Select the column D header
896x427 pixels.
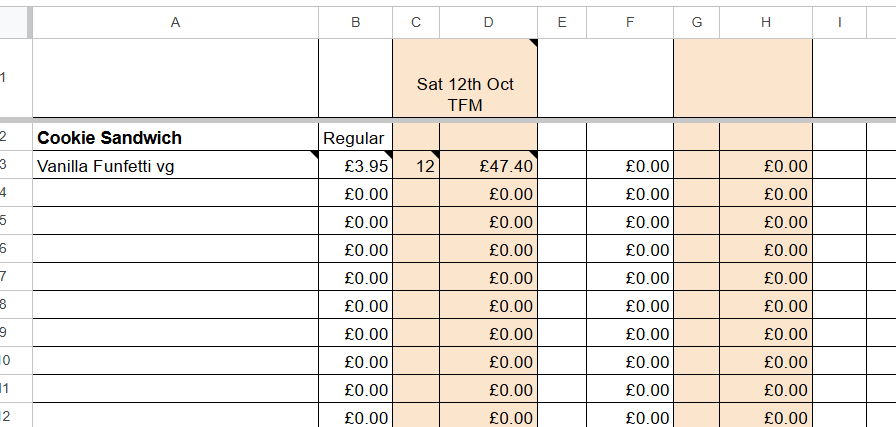point(489,22)
